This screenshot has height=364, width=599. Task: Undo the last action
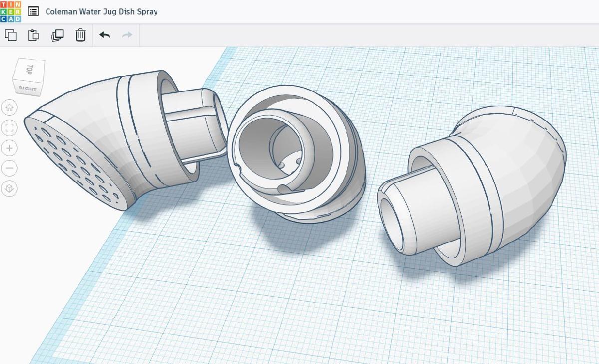click(104, 35)
